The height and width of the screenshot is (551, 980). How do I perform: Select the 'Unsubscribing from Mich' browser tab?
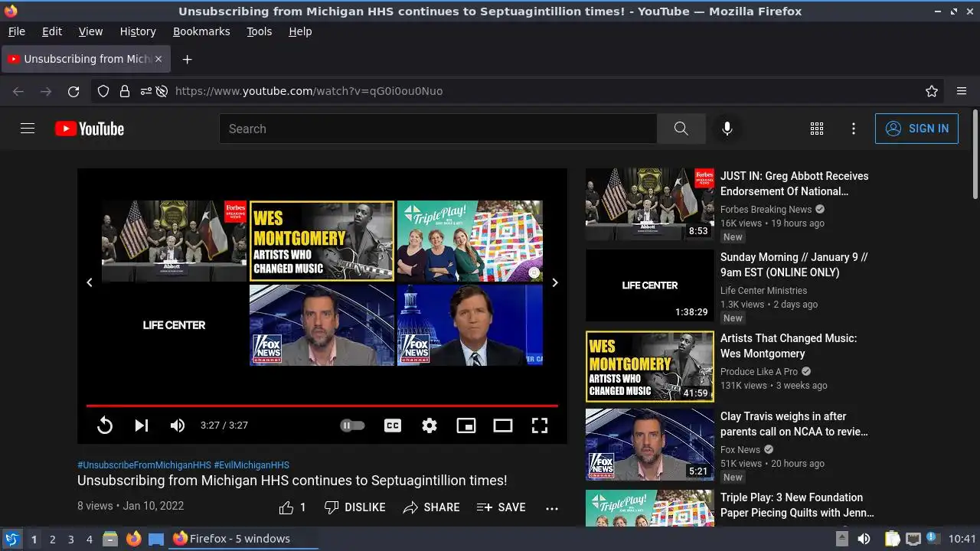[87, 59]
